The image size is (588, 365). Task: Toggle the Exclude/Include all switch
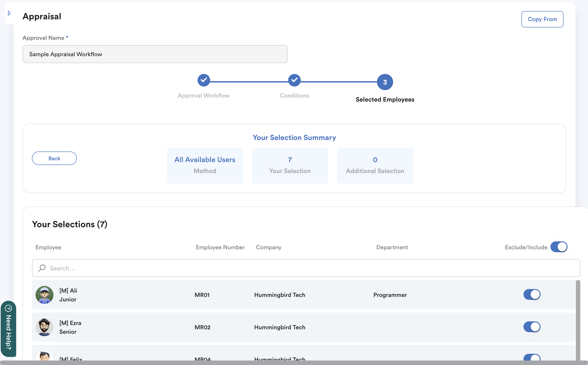coord(559,247)
